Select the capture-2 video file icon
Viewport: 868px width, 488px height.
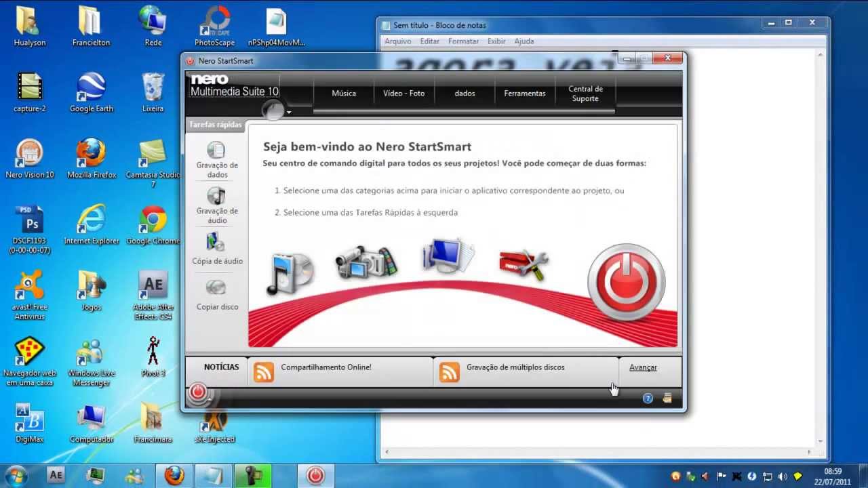click(29, 93)
